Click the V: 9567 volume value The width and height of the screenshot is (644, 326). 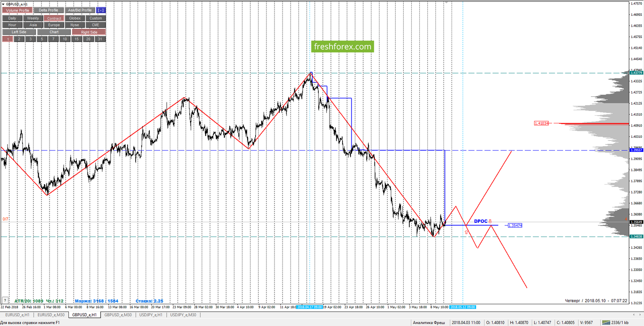[586, 322]
